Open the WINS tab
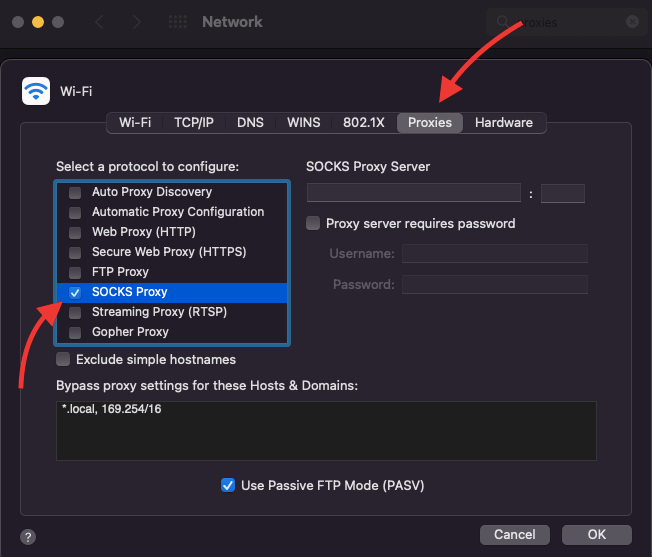Screen dimensions: 652x557 click(304, 123)
